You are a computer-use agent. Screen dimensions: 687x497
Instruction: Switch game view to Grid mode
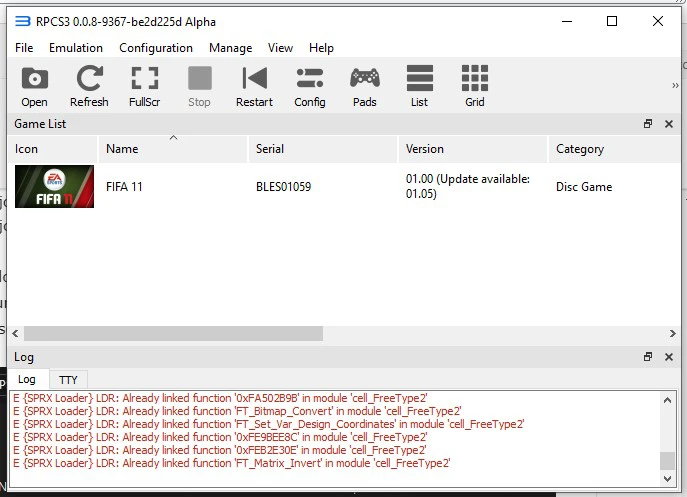click(475, 86)
